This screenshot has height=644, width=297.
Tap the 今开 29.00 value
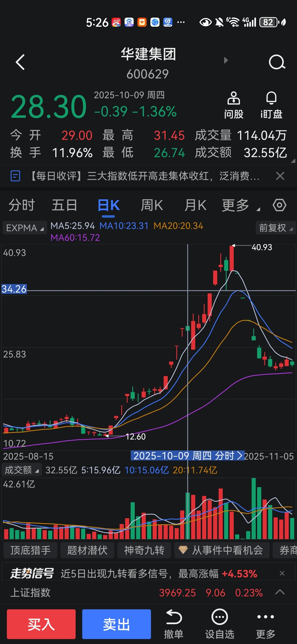(x=77, y=135)
